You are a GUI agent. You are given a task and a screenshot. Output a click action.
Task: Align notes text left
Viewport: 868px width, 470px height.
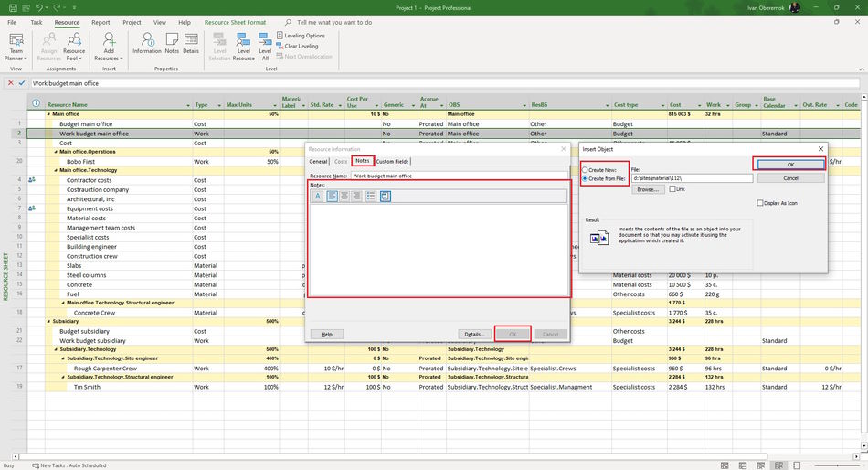(x=332, y=197)
